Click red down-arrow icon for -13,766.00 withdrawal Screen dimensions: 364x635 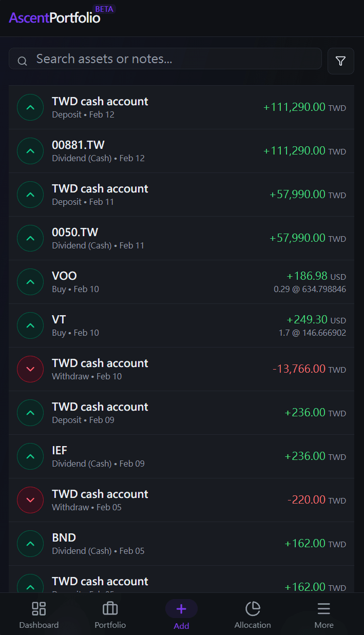[30, 369]
